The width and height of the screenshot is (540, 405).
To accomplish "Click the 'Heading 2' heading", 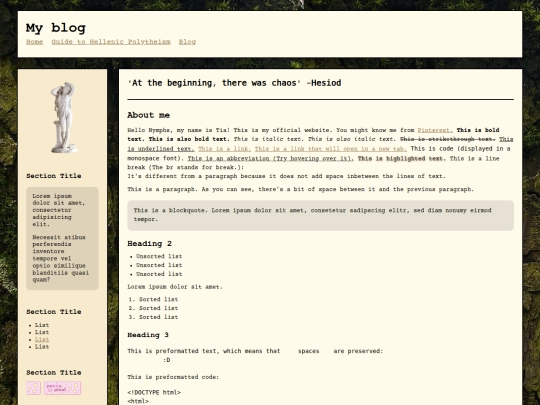I will click(x=149, y=244).
